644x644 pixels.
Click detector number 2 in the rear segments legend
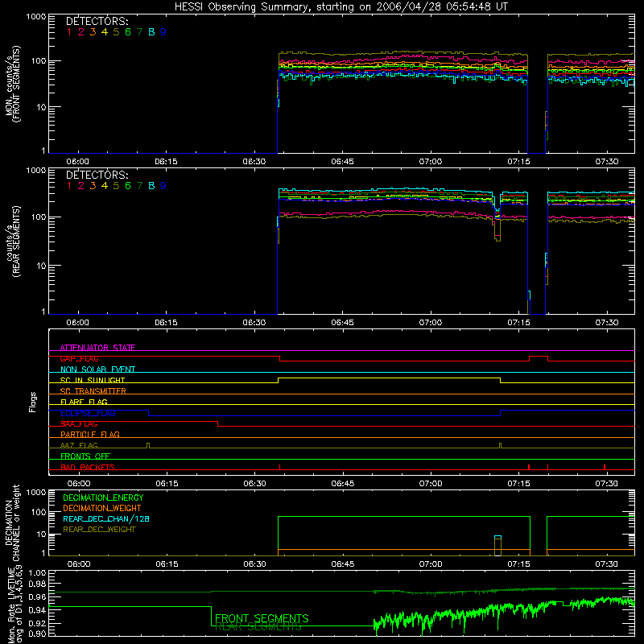tap(81, 186)
